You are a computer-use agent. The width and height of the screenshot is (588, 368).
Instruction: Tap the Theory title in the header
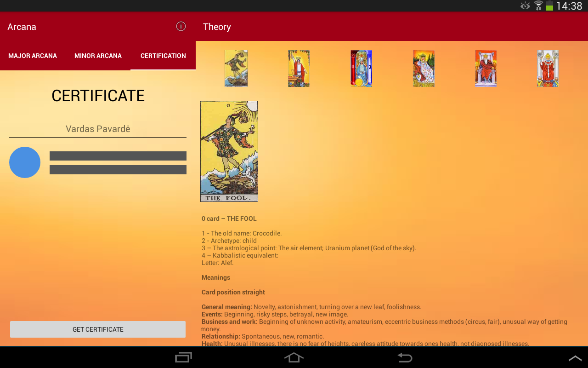click(217, 27)
